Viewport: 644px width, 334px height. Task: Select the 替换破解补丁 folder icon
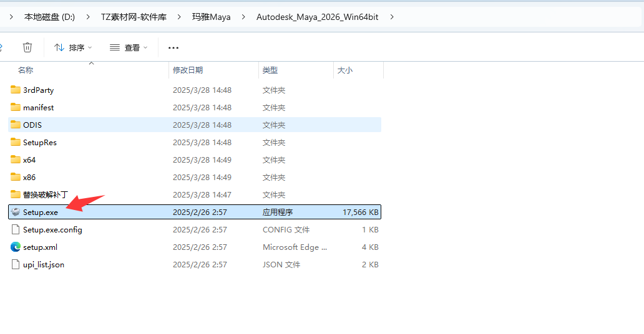click(x=16, y=194)
